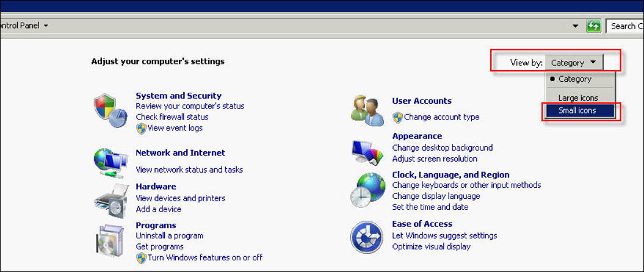Screen dimensions: 644x272
Task: Open the Control Panel breadcrumb arrow
Action: (x=46, y=26)
